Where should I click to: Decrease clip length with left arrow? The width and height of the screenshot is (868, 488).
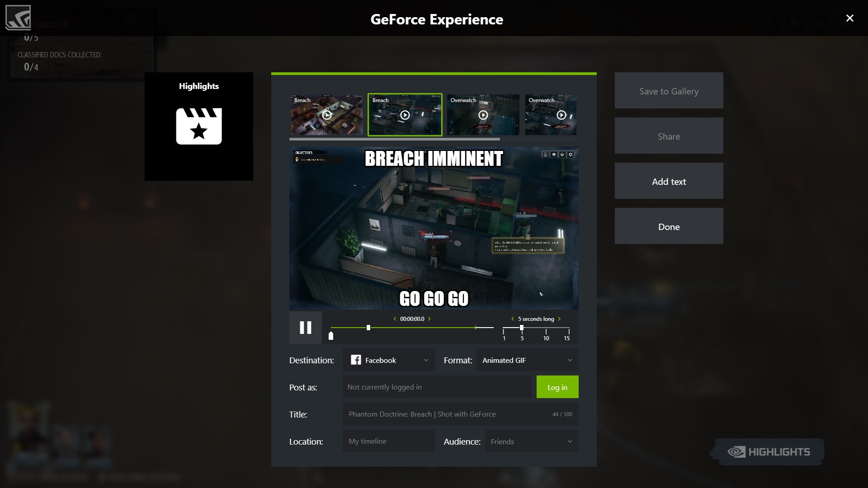[513, 319]
